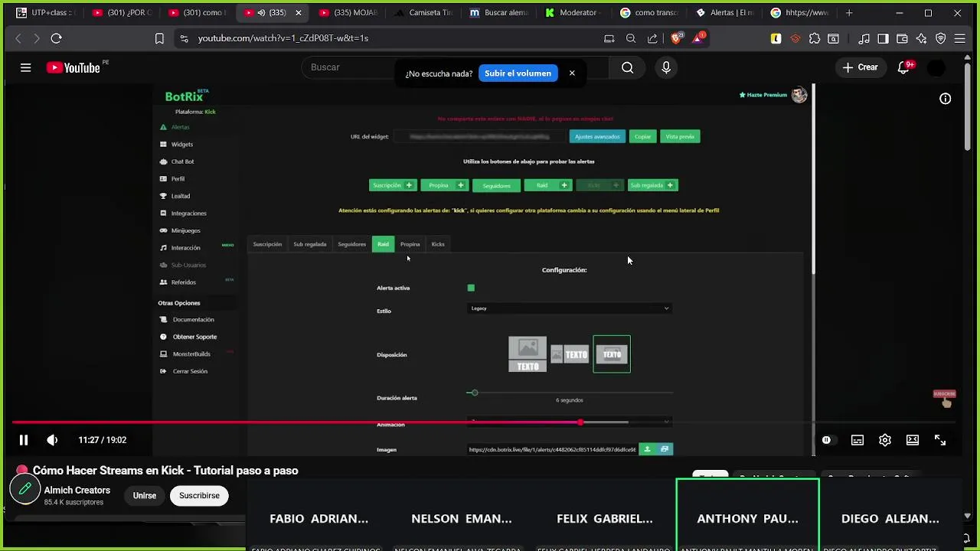980x551 pixels.
Task: Switch to the Buscar alema browser tab
Action: click(x=500, y=13)
